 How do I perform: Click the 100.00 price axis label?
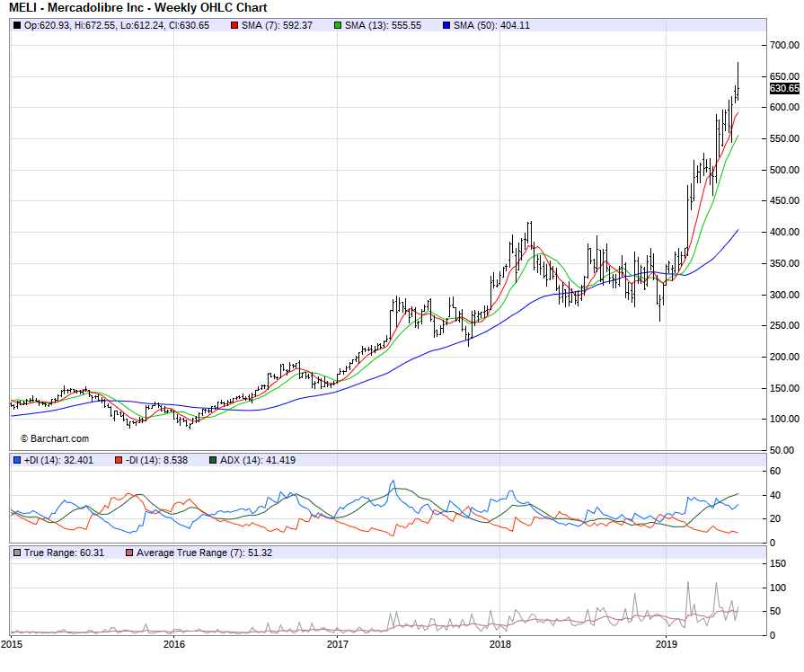point(784,419)
